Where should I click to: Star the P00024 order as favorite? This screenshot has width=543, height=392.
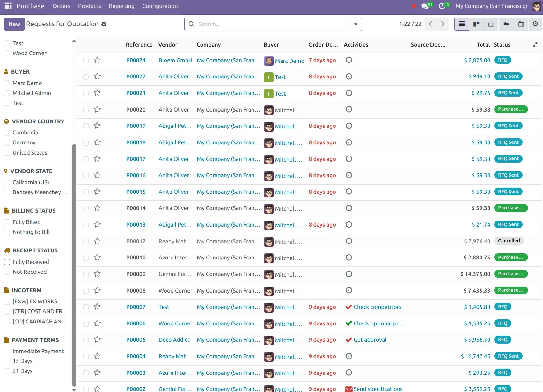97,60
